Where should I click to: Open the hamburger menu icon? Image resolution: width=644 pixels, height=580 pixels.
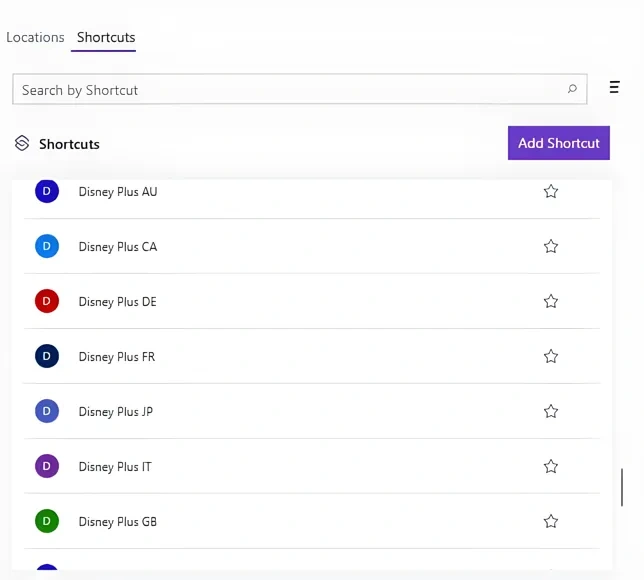(x=614, y=87)
